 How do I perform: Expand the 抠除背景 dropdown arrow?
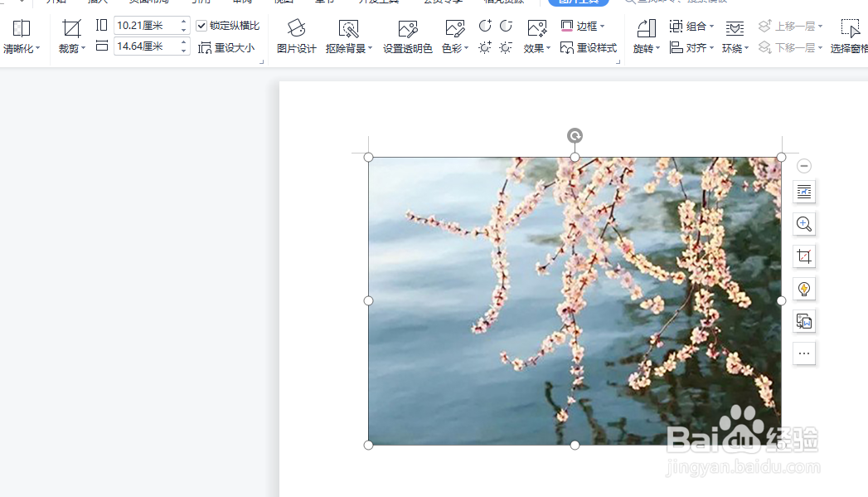click(370, 49)
